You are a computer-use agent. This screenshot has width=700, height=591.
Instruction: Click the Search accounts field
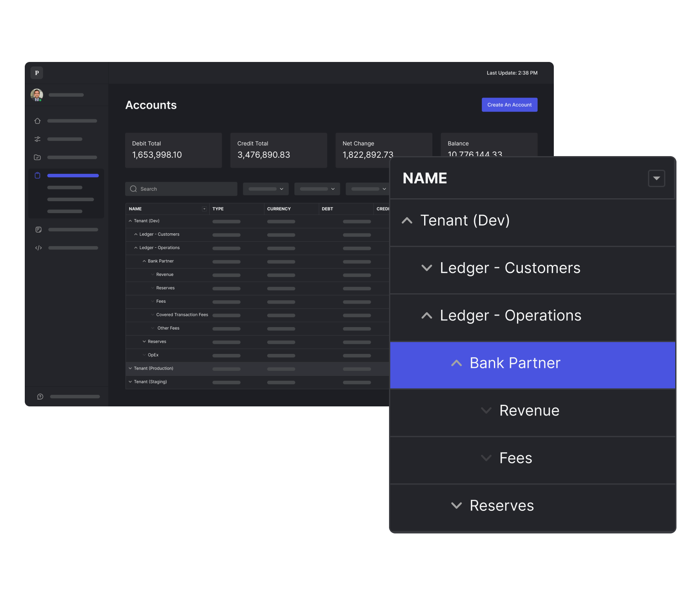coord(182,189)
